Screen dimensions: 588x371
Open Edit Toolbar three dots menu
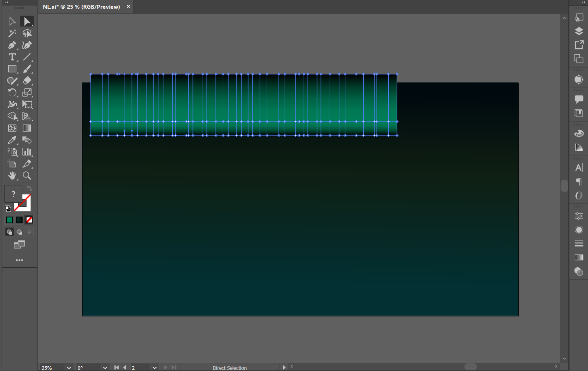(19, 260)
